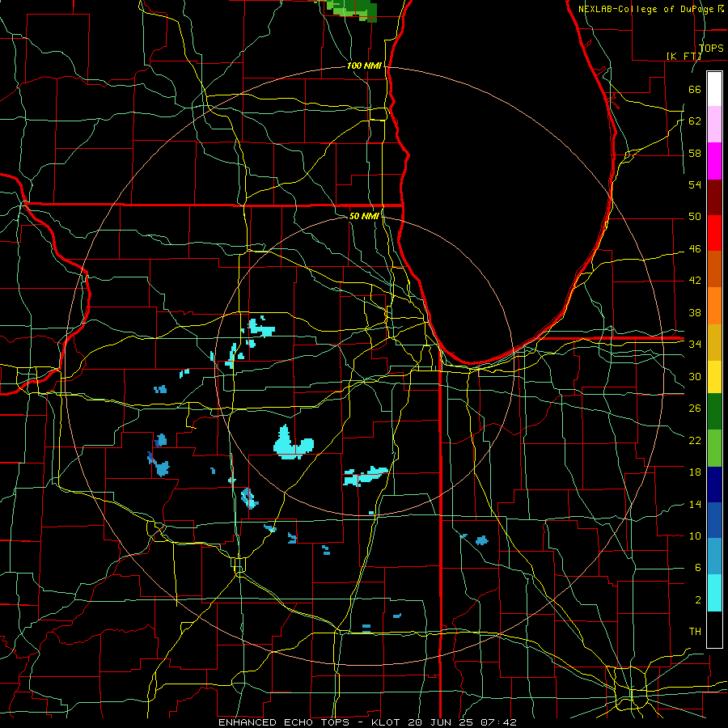Click the 'TOPS' legend title
Screen dimensions: 728x728
(711, 49)
